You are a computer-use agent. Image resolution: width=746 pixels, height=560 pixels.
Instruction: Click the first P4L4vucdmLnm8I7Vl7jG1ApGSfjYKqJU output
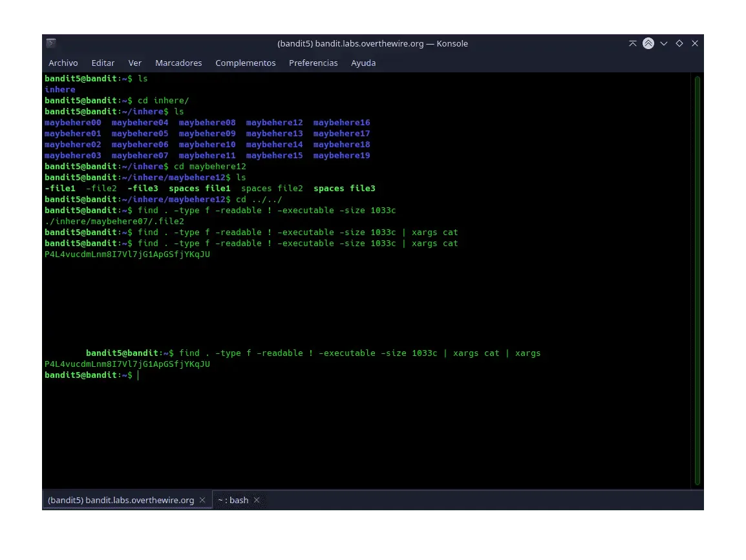(127, 254)
